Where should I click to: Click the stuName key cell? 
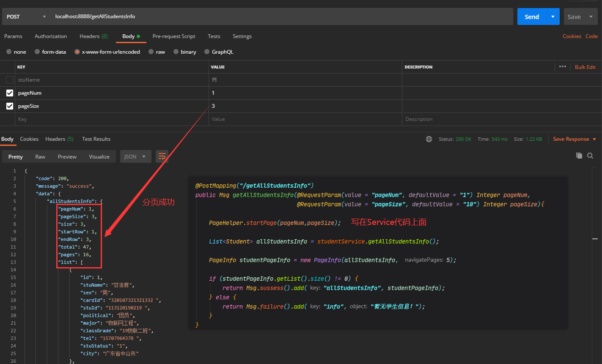point(112,80)
